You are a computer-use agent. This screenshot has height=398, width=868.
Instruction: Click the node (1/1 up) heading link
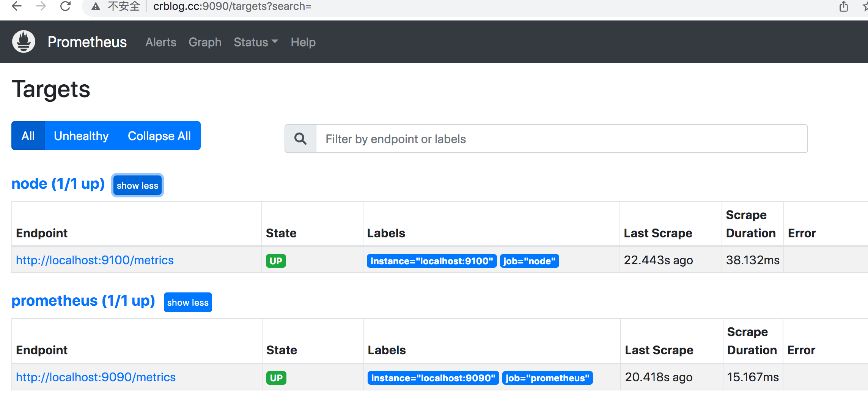(x=58, y=184)
